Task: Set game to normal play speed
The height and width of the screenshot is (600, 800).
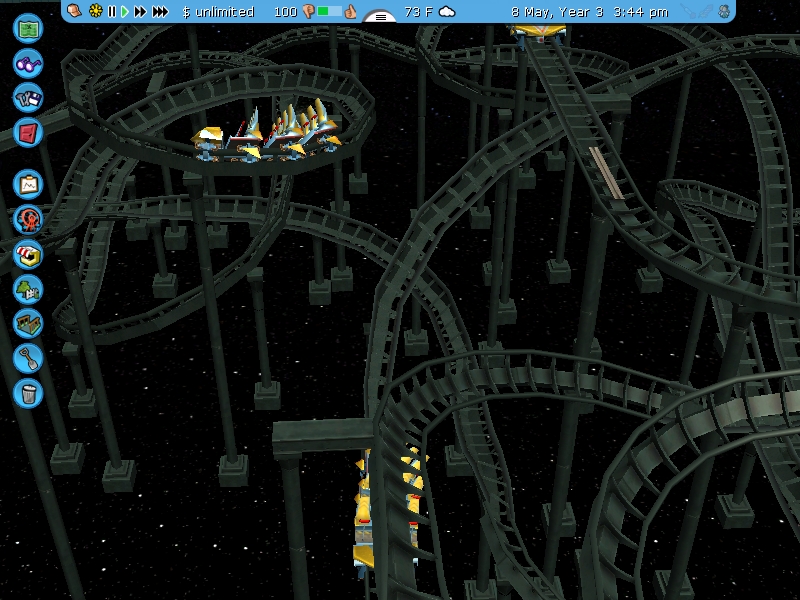Action: point(124,11)
